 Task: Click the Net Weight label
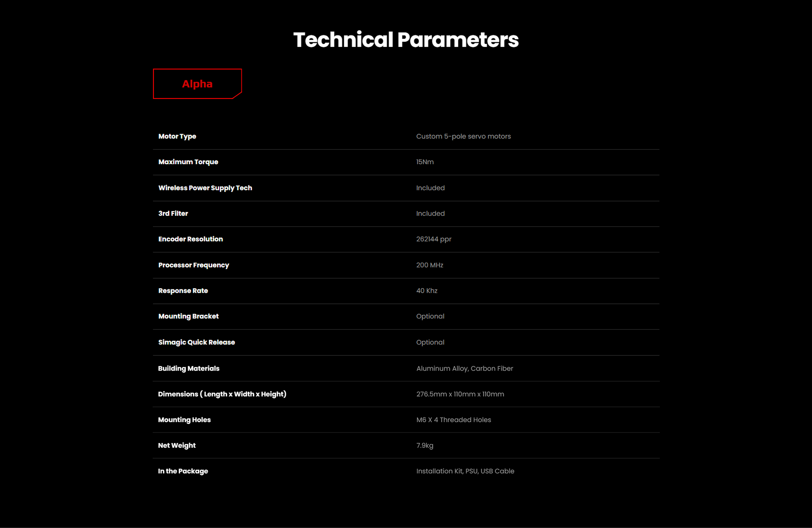177,445
